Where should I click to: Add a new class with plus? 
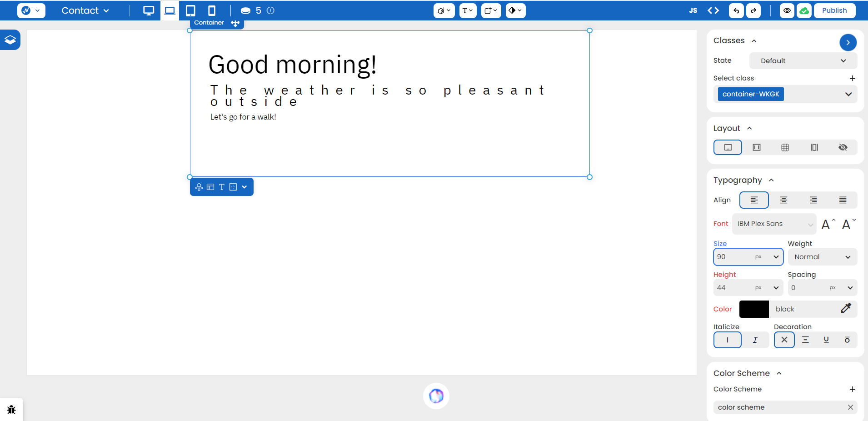tap(853, 78)
